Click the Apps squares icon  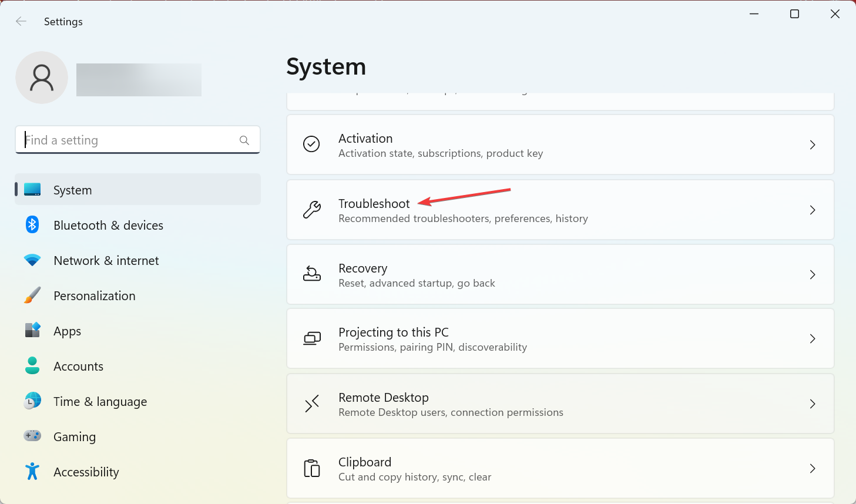tap(32, 330)
